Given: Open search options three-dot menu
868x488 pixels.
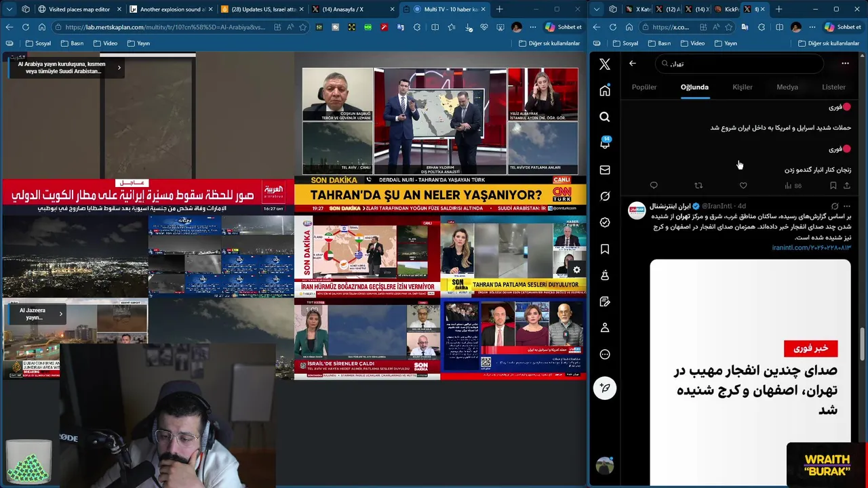Looking at the screenshot, I should (x=845, y=64).
